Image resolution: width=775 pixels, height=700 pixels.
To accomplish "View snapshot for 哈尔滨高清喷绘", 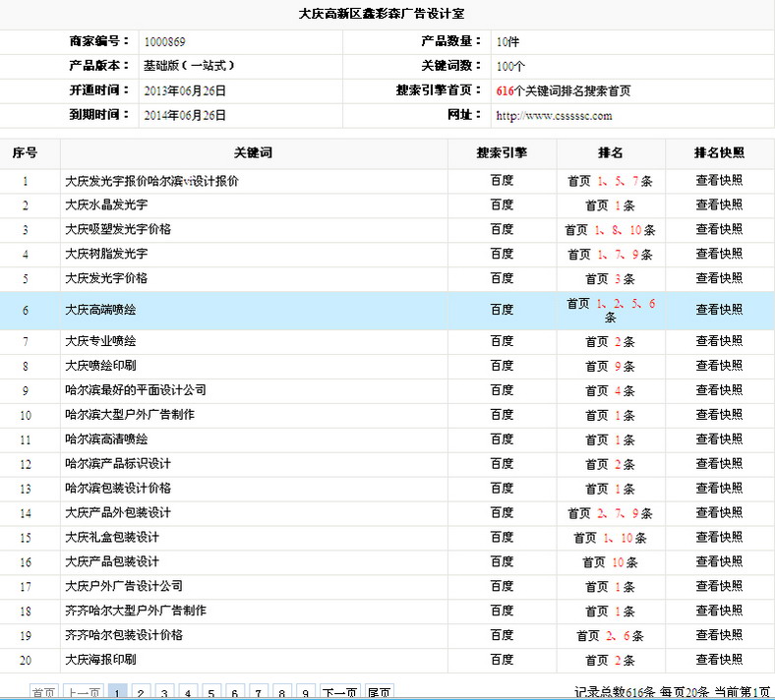I will coord(719,439).
